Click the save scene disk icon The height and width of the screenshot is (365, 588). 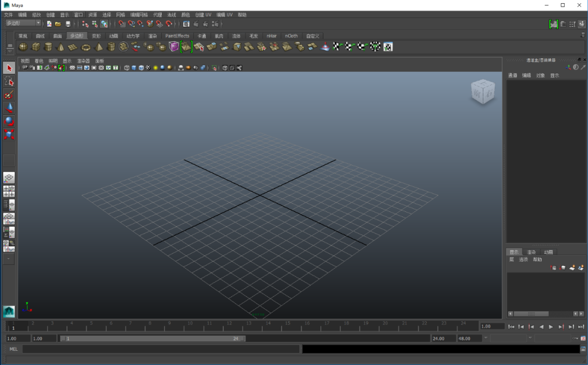[68, 23]
